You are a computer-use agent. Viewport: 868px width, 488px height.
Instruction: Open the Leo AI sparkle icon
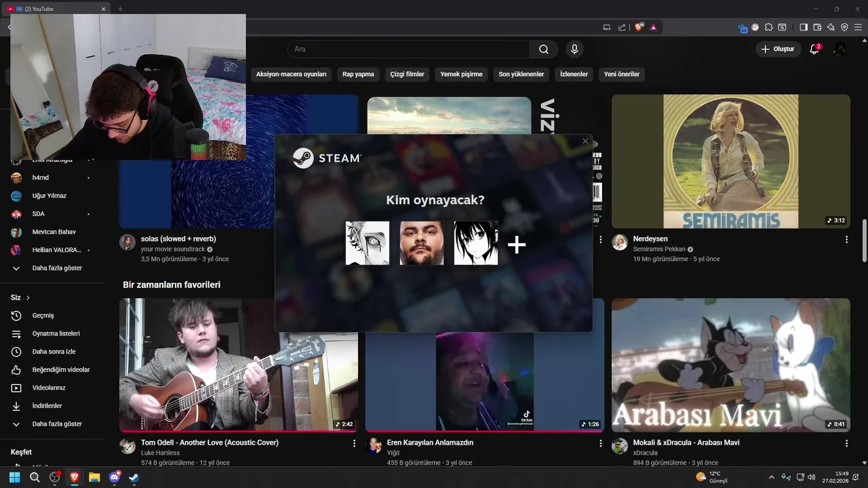(831, 27)
